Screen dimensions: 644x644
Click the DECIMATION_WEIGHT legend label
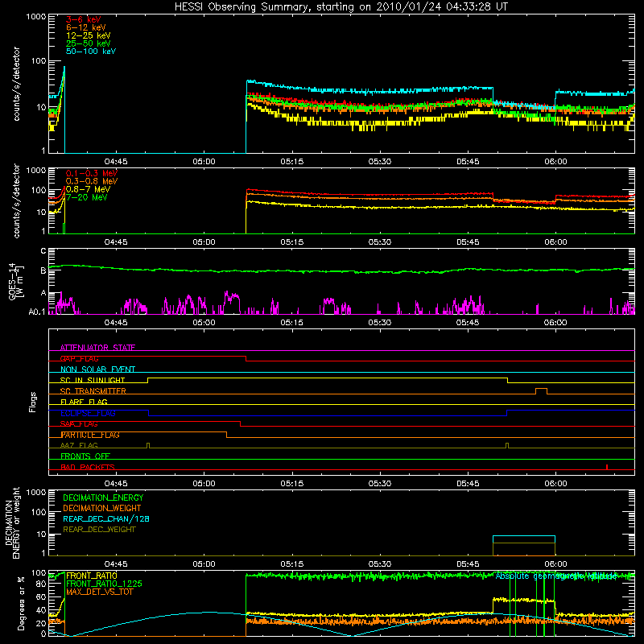(x=102, y=508)
